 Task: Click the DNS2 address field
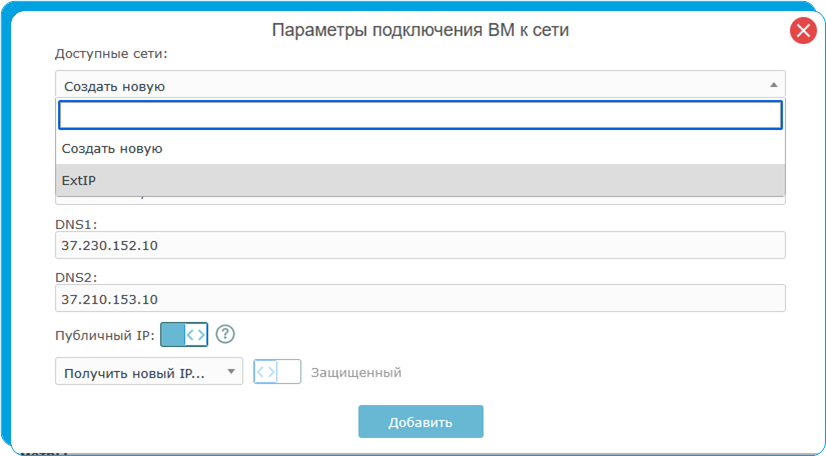[419, 298]
